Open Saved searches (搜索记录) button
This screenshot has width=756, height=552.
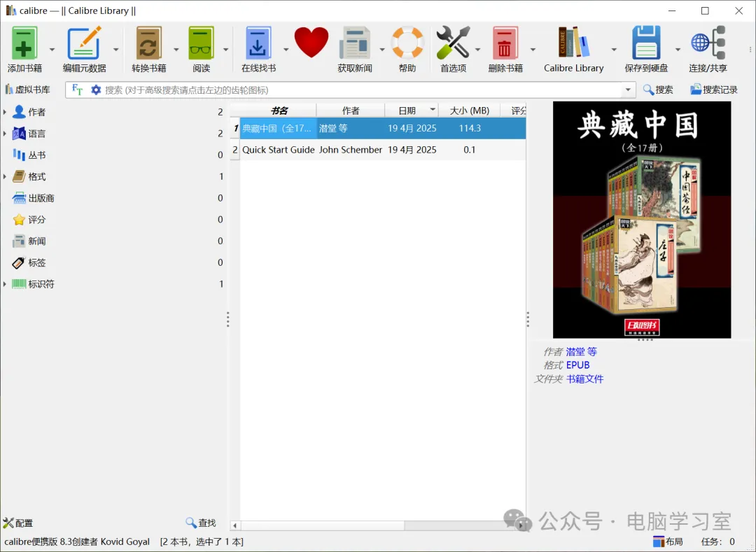(713, 90)
